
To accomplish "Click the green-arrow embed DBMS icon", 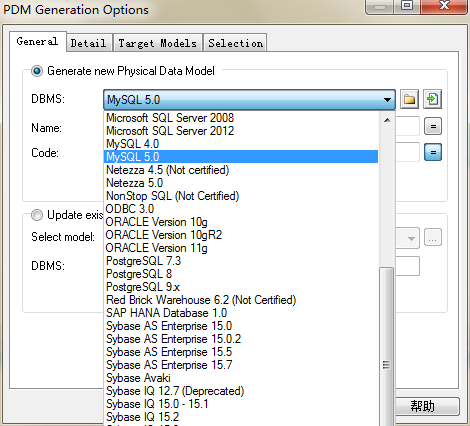I will coord(432,99).
